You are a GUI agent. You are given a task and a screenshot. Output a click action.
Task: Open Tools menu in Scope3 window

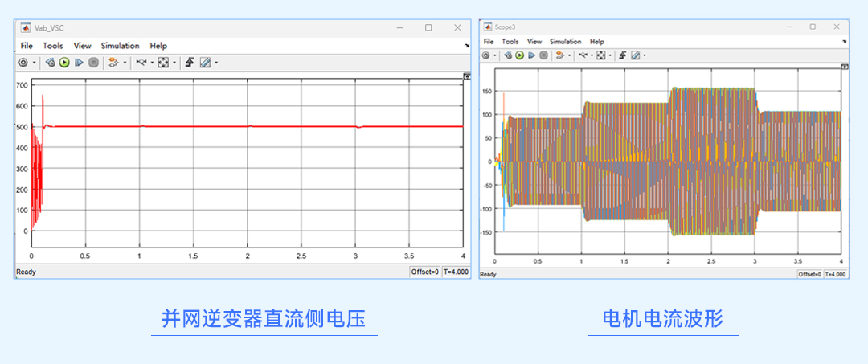[x=510, y=42]
